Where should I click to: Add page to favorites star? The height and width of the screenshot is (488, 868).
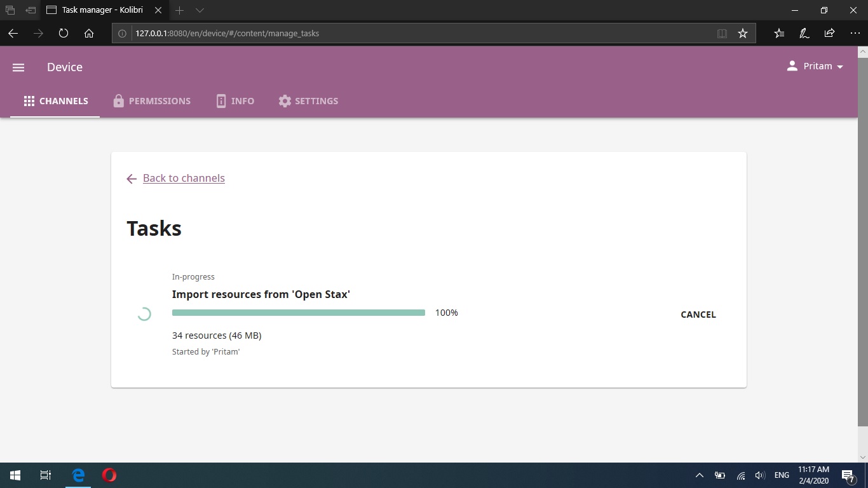743,34
